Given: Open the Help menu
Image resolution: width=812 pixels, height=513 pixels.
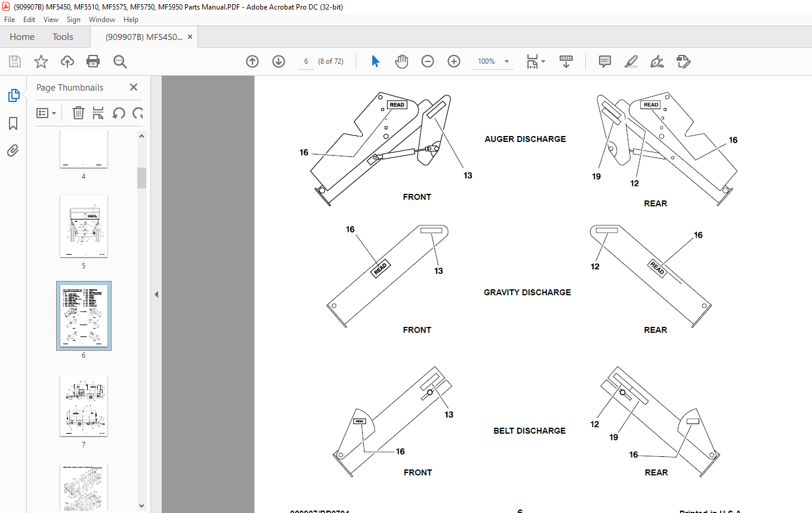Looking at the screenshot, I should 131,20.
